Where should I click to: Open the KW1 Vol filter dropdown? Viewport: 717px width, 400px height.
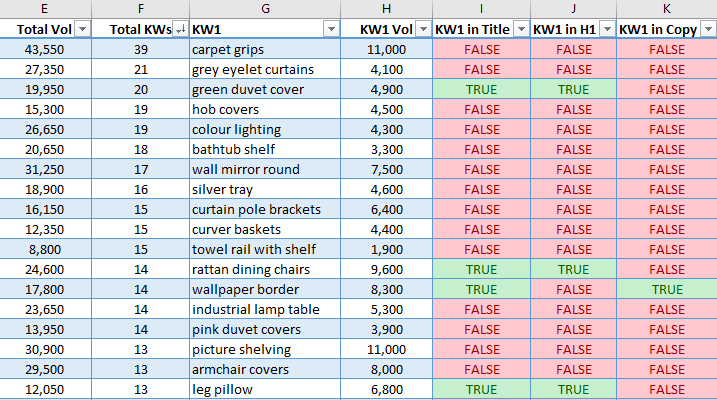click(x=423, y=30)
